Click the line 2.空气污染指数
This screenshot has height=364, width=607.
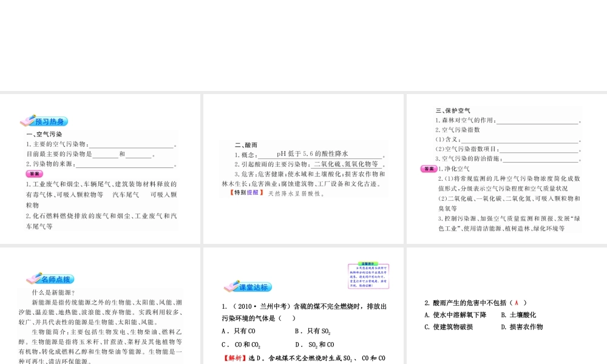pyautogui.click(x=458, y=130)
